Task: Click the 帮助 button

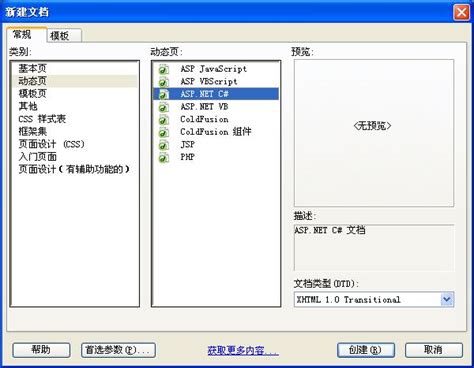Action: pyautogui.click(x=41, y=350)
